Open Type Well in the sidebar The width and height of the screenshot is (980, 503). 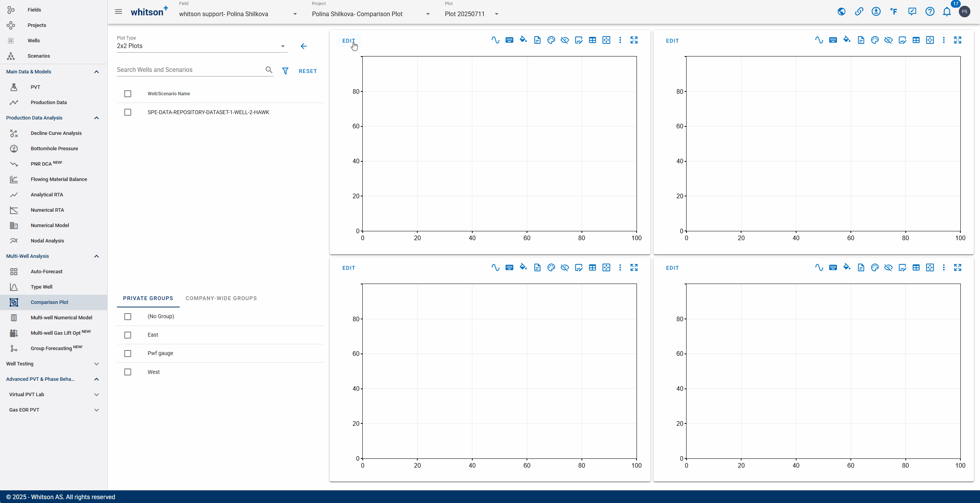42,287
